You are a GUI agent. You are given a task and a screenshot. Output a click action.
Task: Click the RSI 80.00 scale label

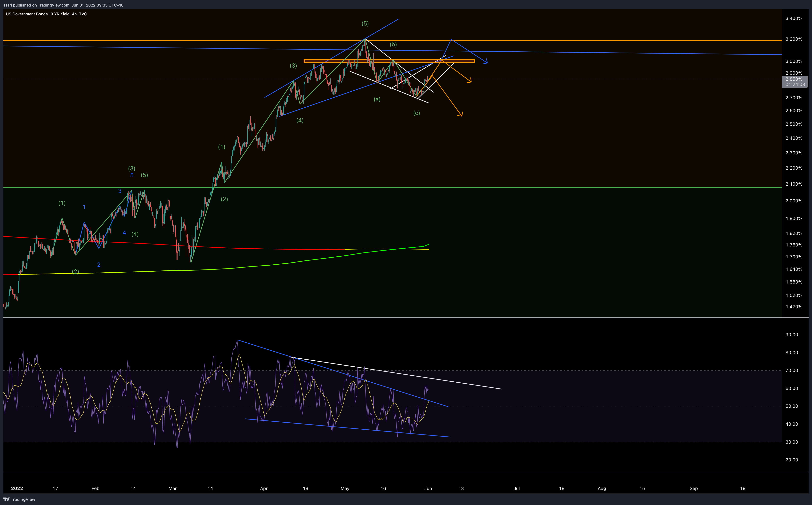792,353
